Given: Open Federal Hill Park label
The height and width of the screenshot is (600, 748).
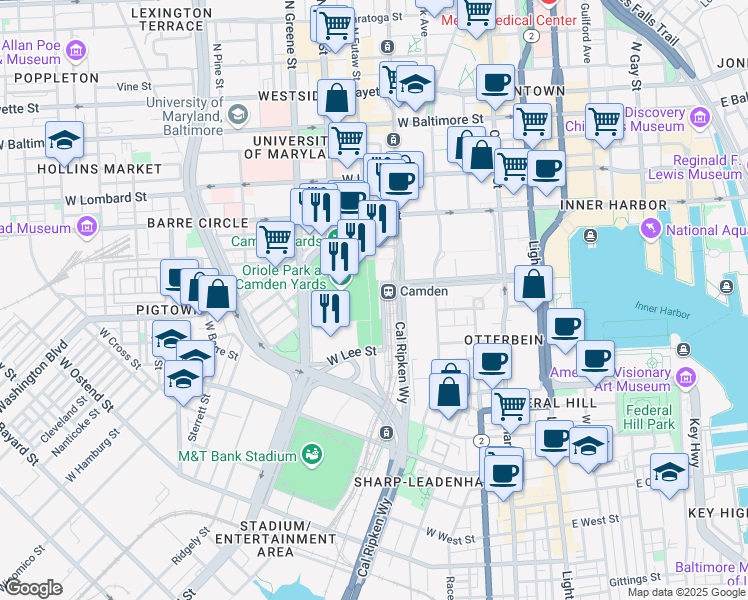Looking at the screenshot, I should tap(649, 417).
